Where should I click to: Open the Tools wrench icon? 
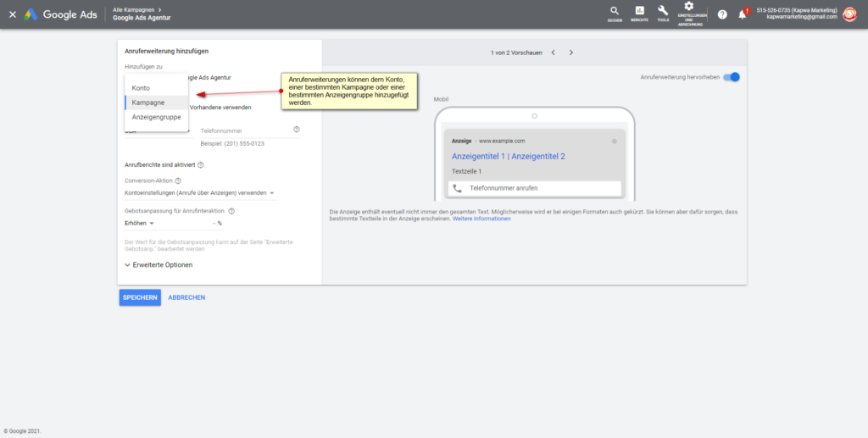tap(663, 12)
